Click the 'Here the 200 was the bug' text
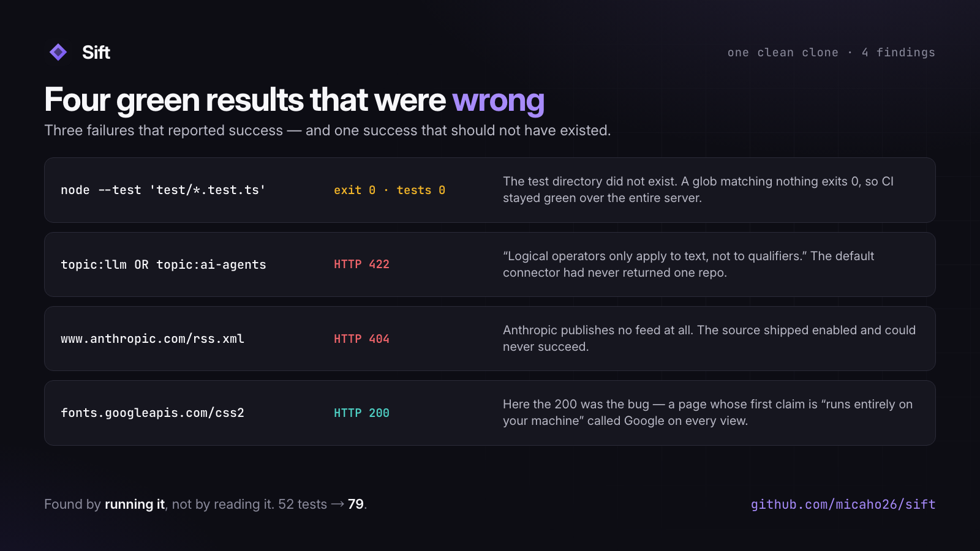Image resolution: width=980 pixels, height=551 pixels. pyautogui.click(x=707, y=413)
